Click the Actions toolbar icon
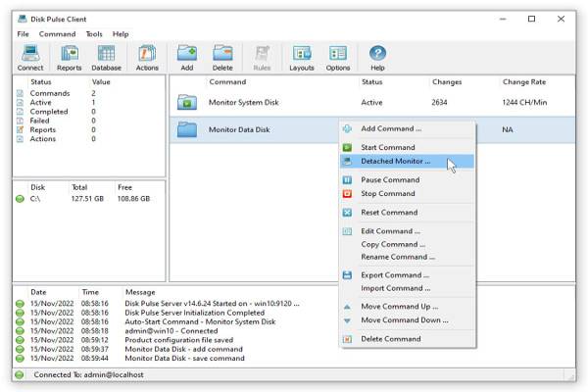 147,57
